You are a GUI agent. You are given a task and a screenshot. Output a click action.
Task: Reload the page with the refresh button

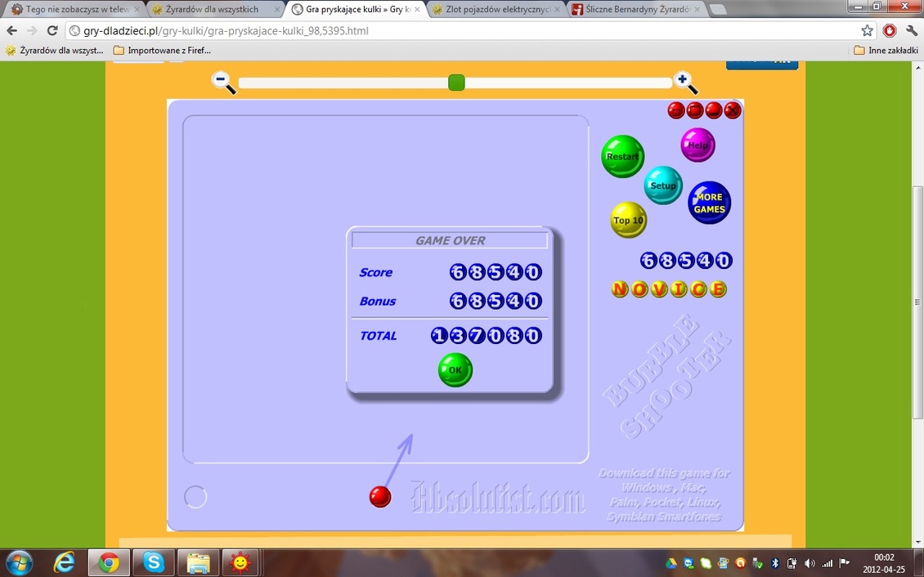pos(52,30)
